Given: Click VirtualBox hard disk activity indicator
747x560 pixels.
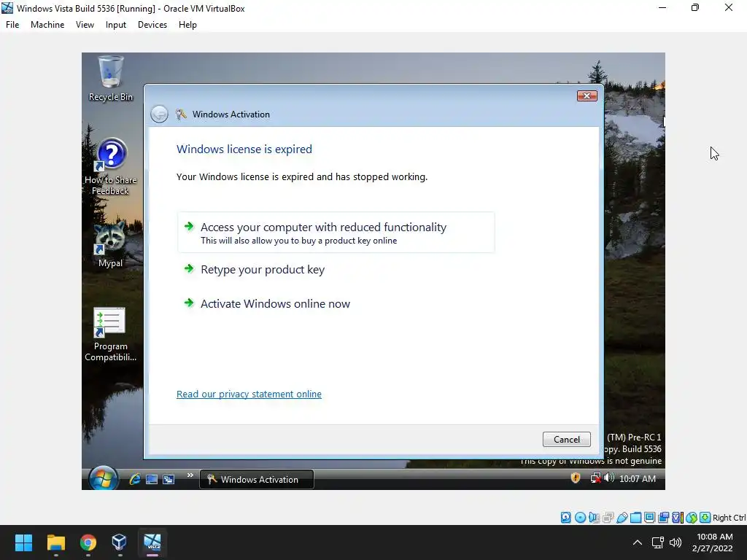Looking at the screenshot, I should click(565, 518).
